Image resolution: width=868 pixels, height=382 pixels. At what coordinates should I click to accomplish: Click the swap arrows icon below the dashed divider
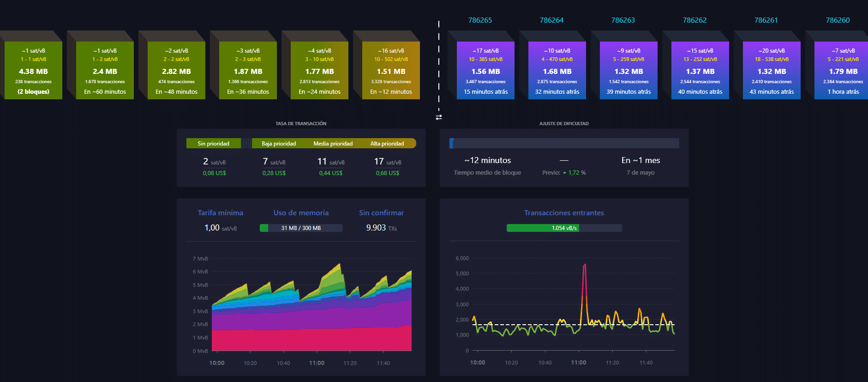(x=439, y=117)
